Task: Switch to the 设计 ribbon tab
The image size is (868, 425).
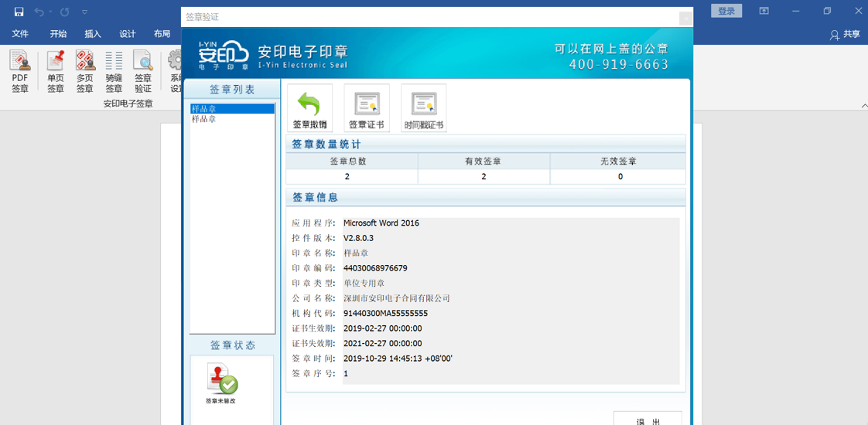Action: click(x=128, y=34)
